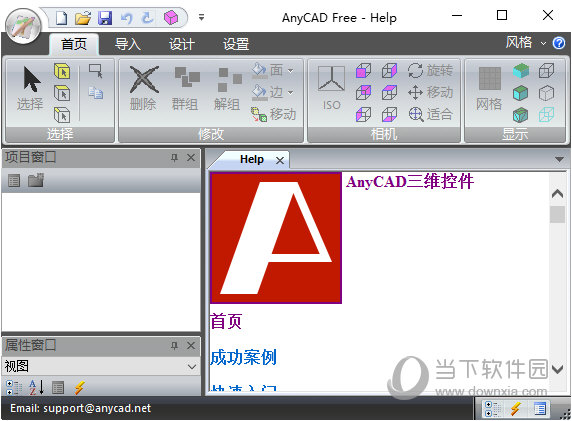Click the copy documents icon in 选择 group

click(x=96, y=93)
